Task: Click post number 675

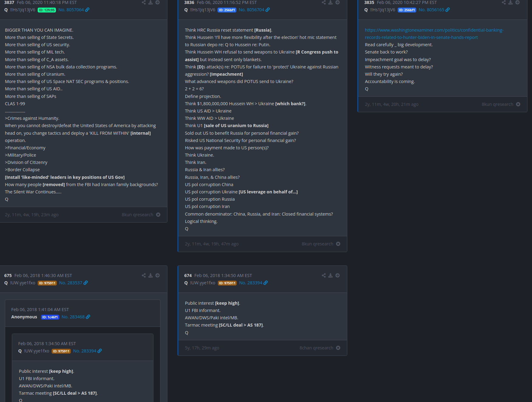Action: [x=8, y=276]
